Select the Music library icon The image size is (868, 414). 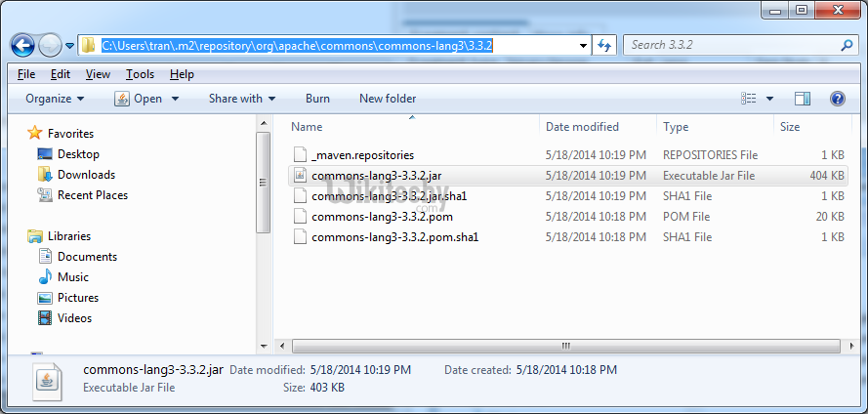click(x=45, y=277)
